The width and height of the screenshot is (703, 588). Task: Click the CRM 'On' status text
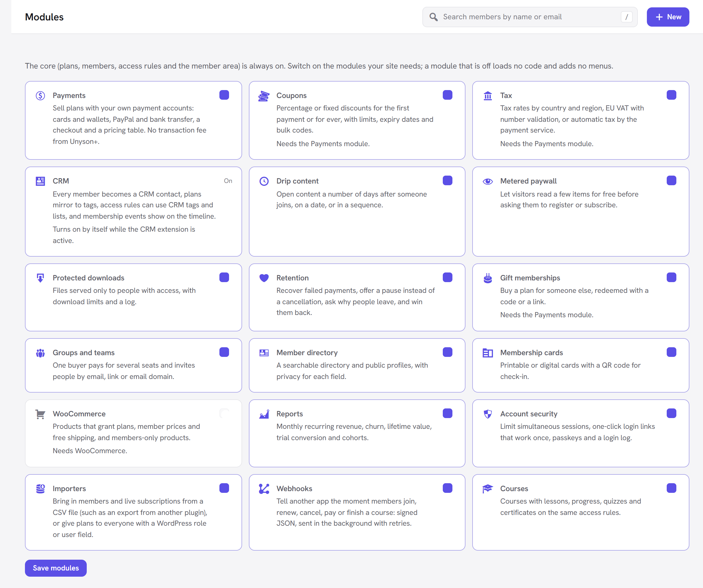tap(228, 181)
